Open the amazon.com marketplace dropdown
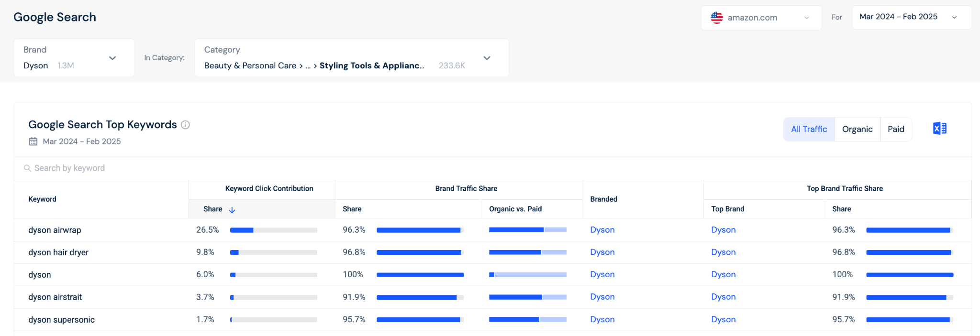 pyautogui.click(x=761, y=18)
